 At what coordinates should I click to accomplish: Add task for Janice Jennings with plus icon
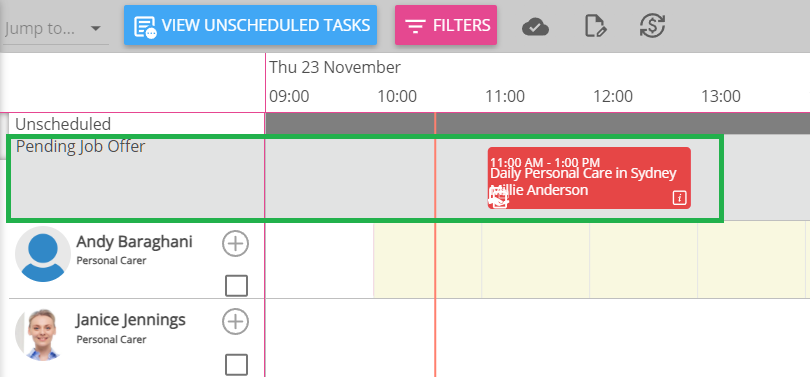coord(236,322)
